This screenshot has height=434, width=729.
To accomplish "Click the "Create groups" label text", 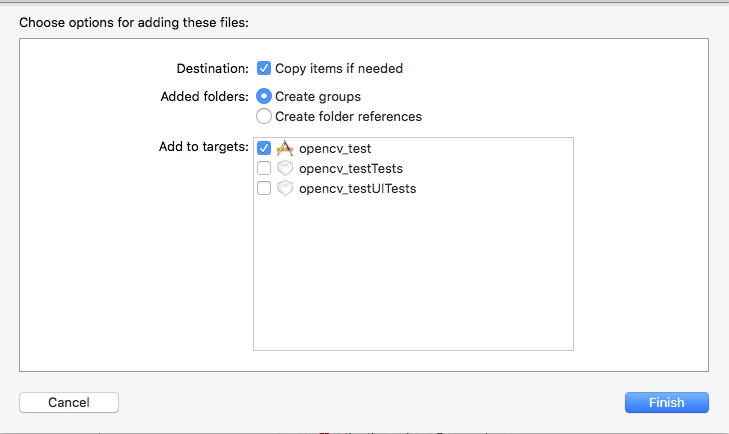I will click(x=318, y=96).
